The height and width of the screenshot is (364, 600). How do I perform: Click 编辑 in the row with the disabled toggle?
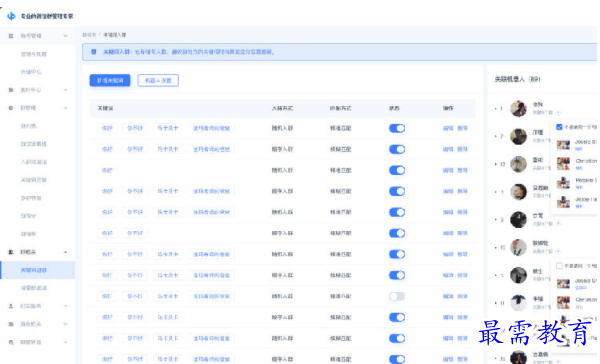pos(448,296)
